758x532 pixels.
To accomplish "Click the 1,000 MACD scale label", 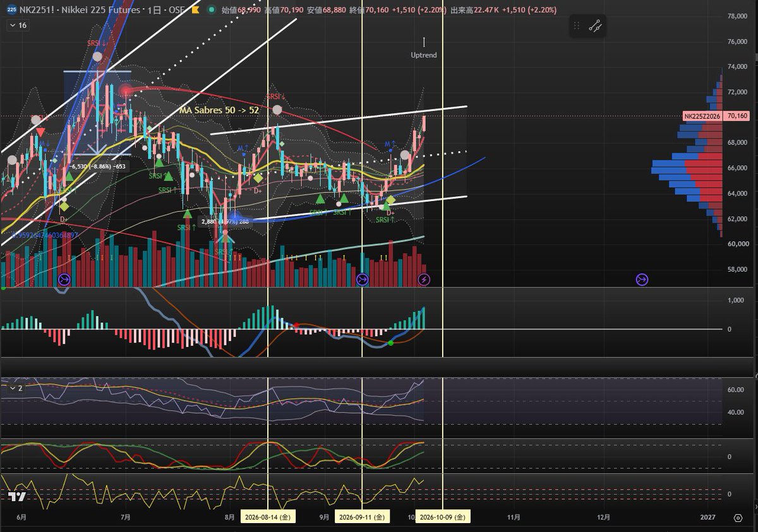I will coord(736,300).
